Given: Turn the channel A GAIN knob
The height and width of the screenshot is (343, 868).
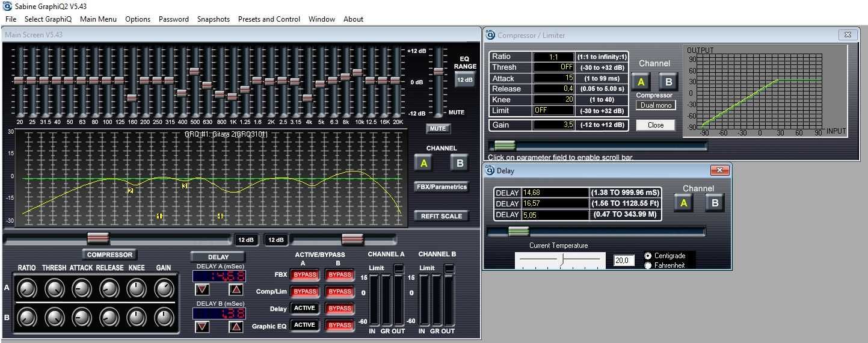Looking at the screenshot, I should [164, 289].
